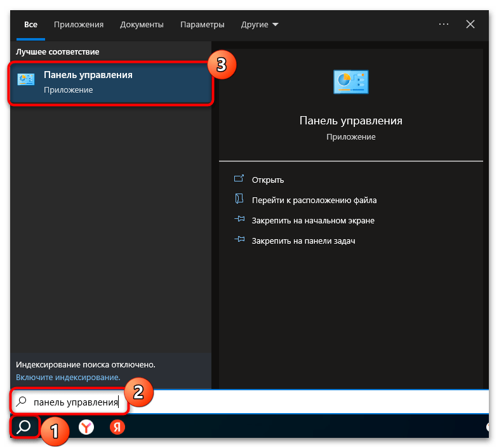The height and width of the screenshot is (448, 499).
Task: Click the large Control Panel preview icon
Action: pyautogui.click(x=350, y=82)
